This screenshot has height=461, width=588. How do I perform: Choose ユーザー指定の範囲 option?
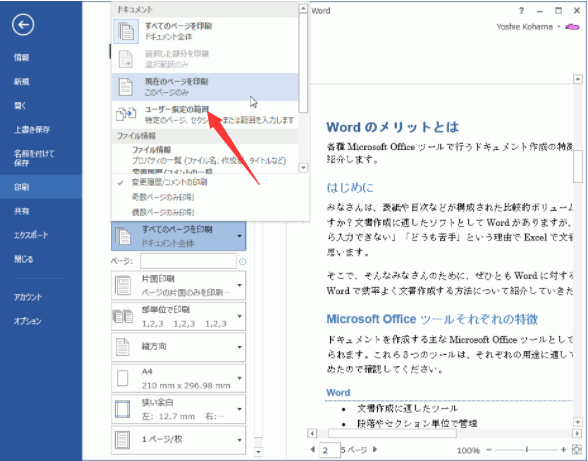click(205, 114)
